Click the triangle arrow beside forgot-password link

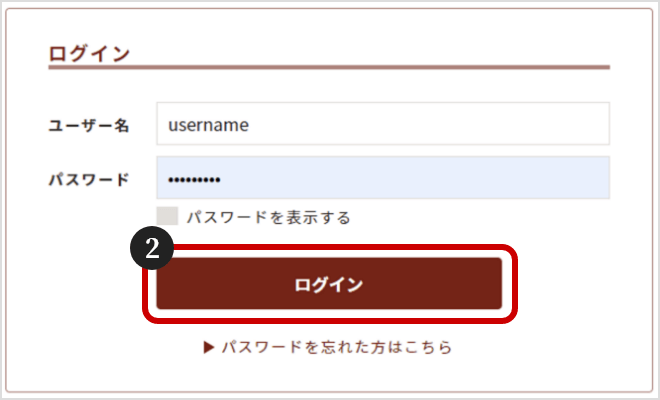(x=209, y=347)
